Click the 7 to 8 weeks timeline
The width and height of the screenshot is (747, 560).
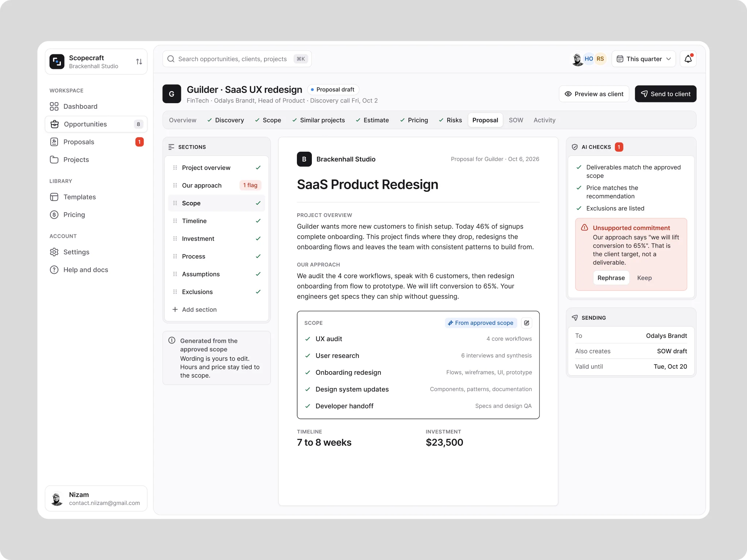coord(324,442)
